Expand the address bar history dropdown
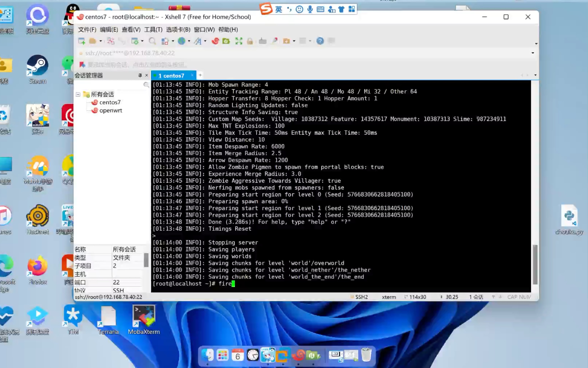 533,53
